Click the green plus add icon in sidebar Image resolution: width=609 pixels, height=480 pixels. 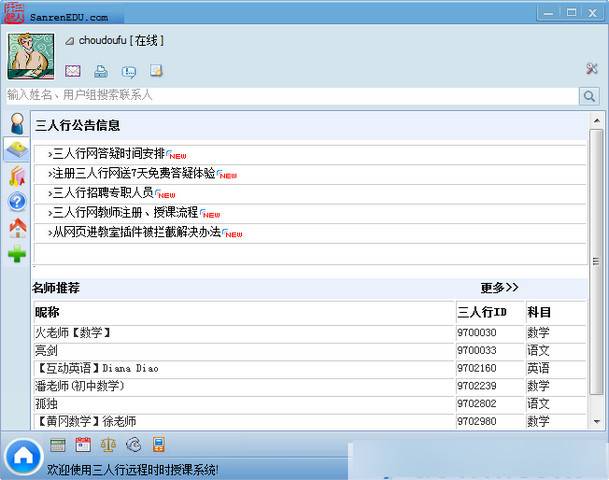pyautogui.click(x=17, y=254)
